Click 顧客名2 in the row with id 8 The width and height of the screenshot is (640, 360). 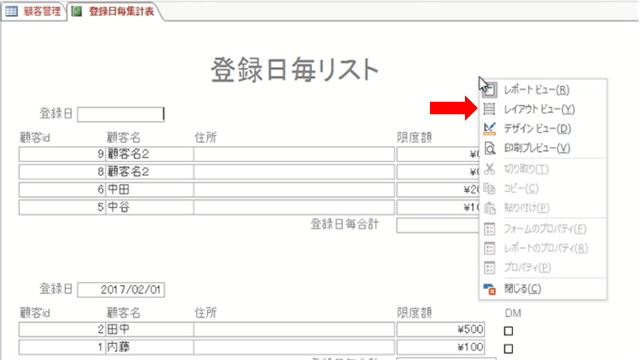click(x=149, y=172)
